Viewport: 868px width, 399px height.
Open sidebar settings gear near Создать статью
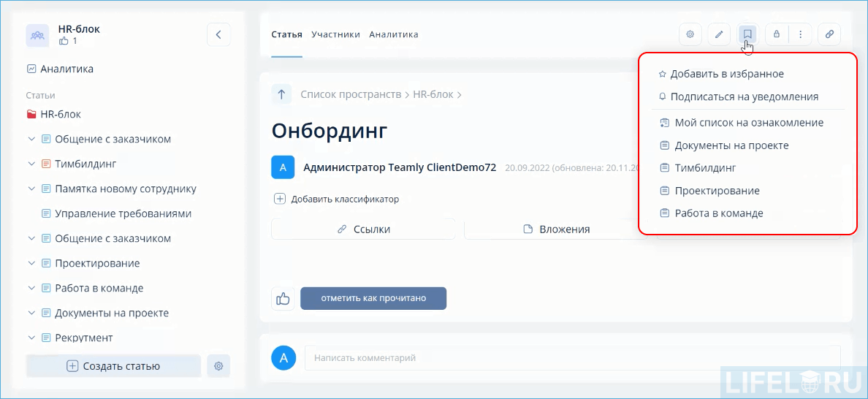pos(218,366)
